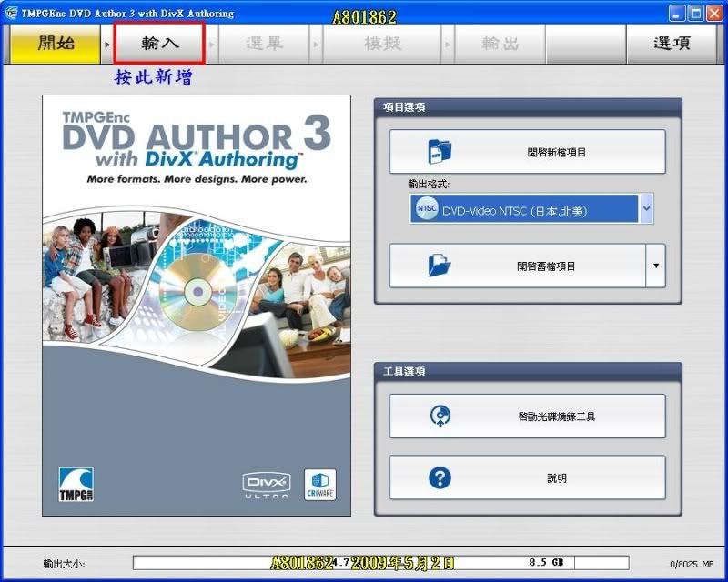728x582 pixels.
Task: Open the 輸出格式 output format dropdown
Action: (x=531, y=209)
